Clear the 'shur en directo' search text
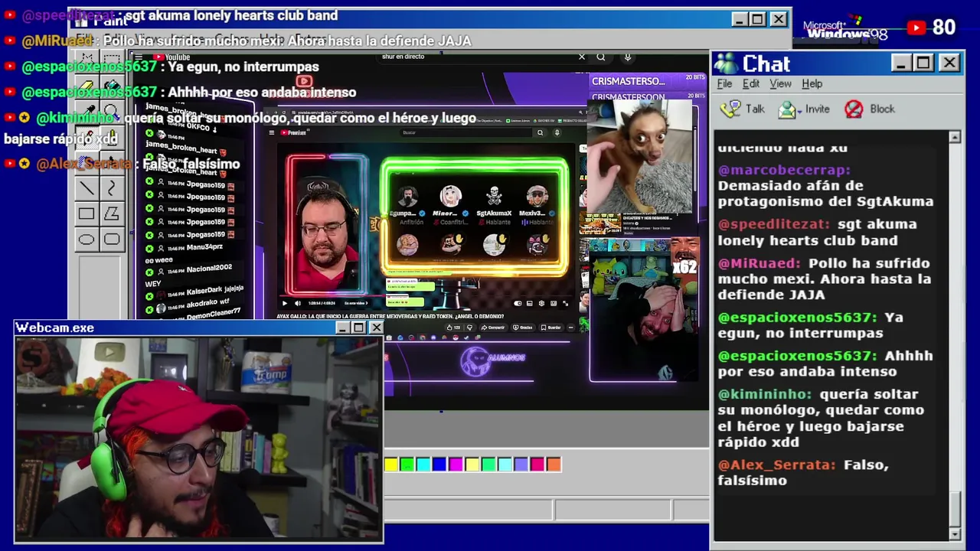Viewport: 980px width, 551px height. pos(581,57)
